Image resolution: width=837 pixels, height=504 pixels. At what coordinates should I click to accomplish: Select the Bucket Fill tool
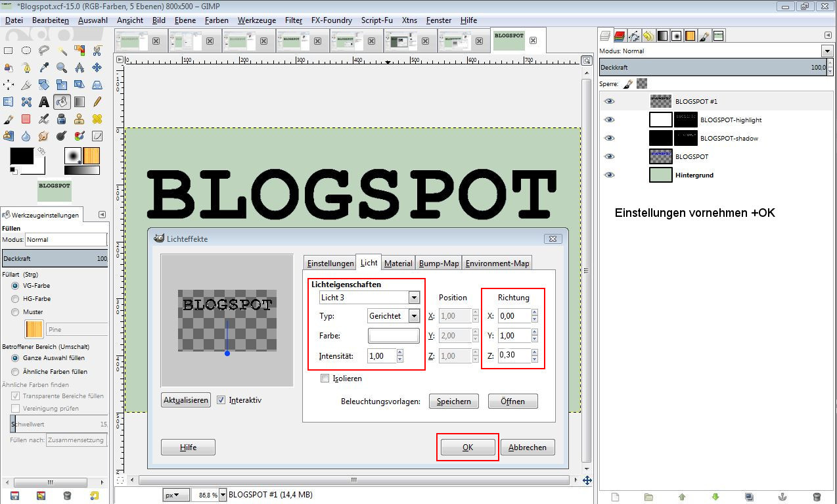click(x=62, y=102)
